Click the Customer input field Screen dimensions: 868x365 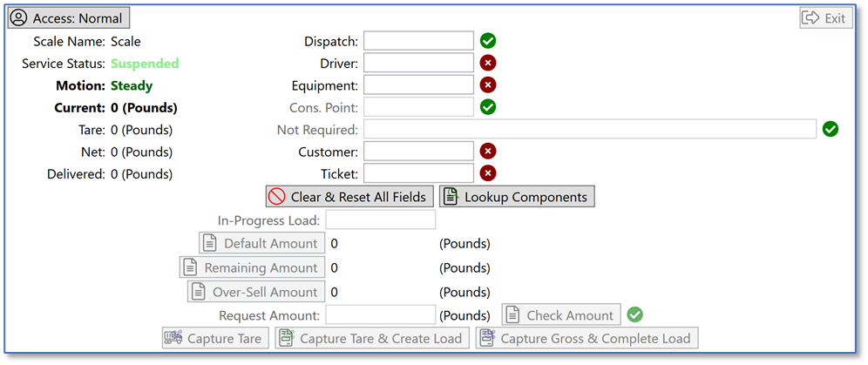coord(418,152)
